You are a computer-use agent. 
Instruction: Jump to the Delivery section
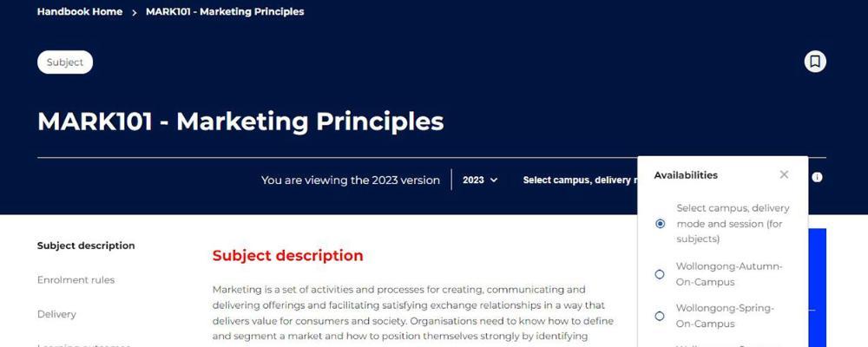tap(56, 314)
